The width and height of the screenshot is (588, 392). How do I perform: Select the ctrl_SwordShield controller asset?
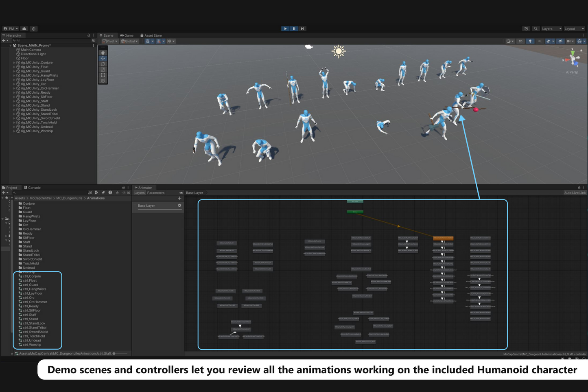35,332
